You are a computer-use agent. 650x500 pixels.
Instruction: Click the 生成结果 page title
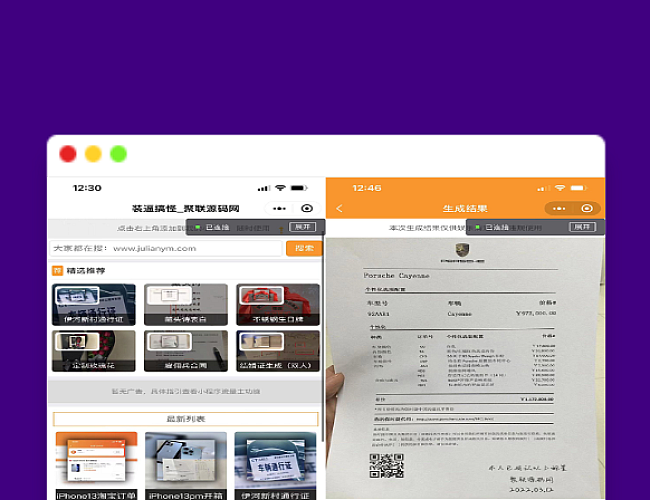[x=465, y=209]
